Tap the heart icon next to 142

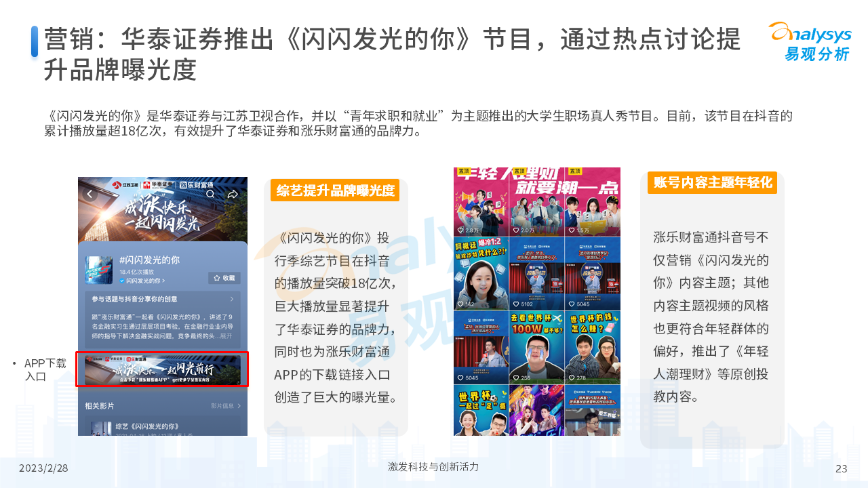(x=460, y=304)
